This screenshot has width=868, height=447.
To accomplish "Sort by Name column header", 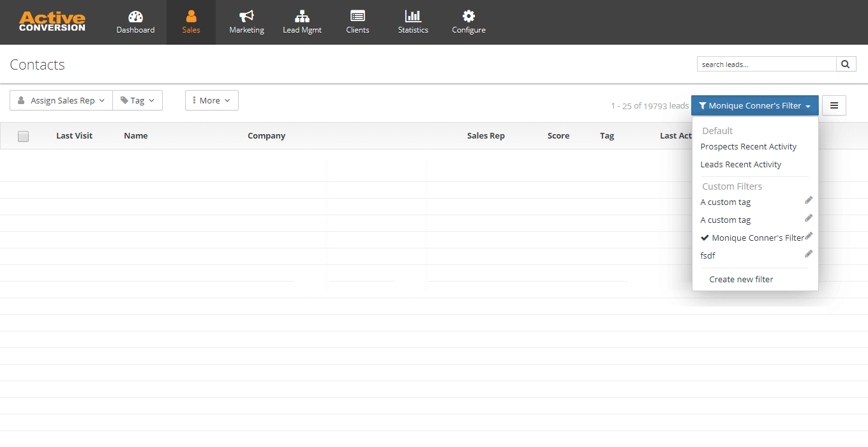I will (136, 136).
